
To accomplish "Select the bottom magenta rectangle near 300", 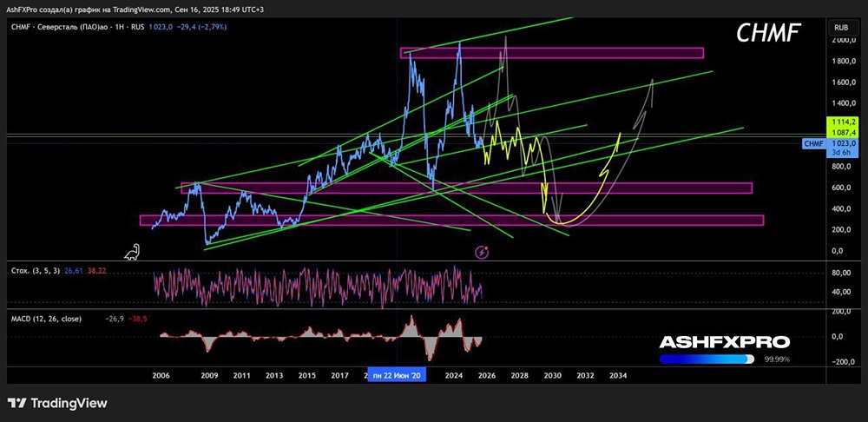I will pyautogui.click(x=451, y=221).
